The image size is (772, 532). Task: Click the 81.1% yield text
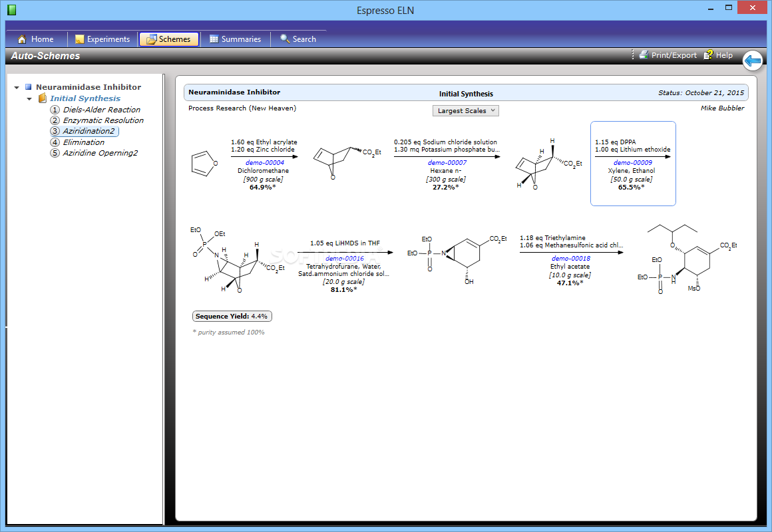point(343,290)
